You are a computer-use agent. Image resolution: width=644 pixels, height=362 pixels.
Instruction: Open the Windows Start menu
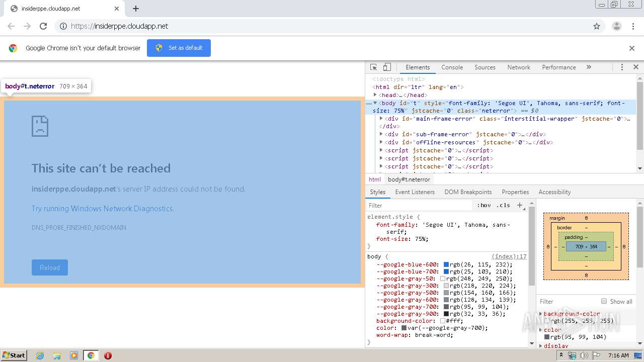point(14,355)
